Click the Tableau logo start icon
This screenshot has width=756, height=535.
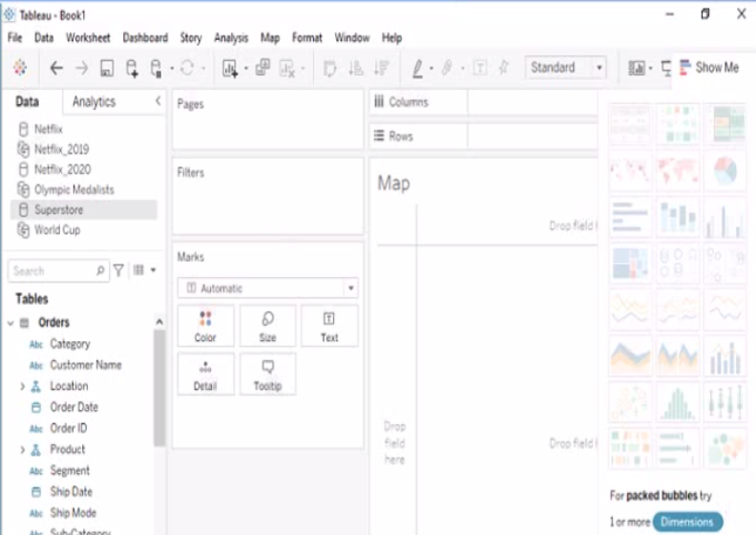[20, 68]
